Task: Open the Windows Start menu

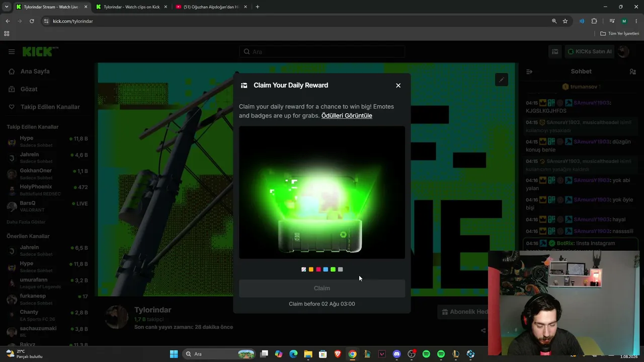Action: (174, 354)
